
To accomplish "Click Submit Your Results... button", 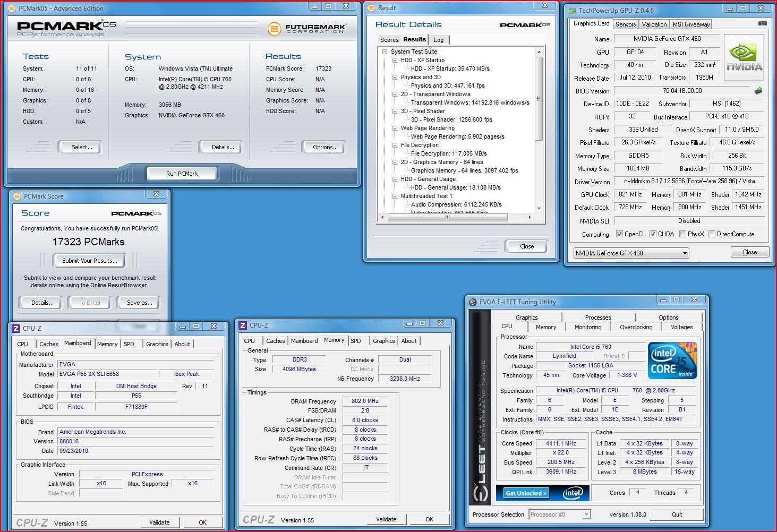I will pos(89,261).
